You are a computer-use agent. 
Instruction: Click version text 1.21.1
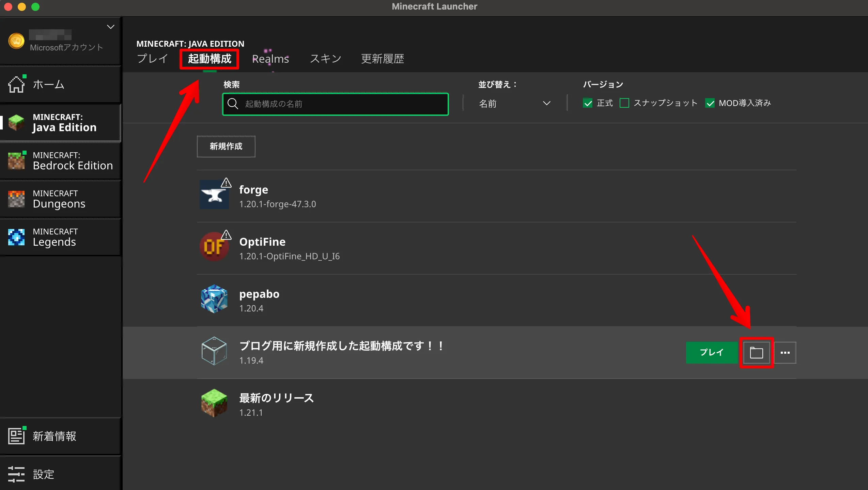pos(251,413)
